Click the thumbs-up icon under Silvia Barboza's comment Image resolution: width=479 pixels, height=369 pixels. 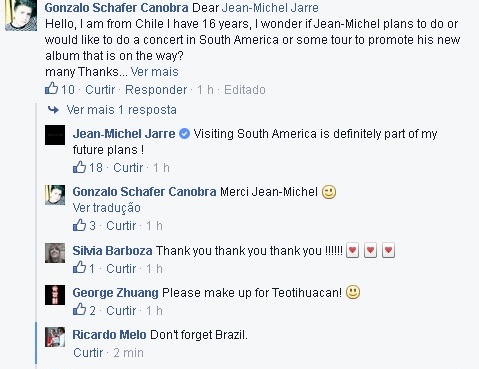80,268
